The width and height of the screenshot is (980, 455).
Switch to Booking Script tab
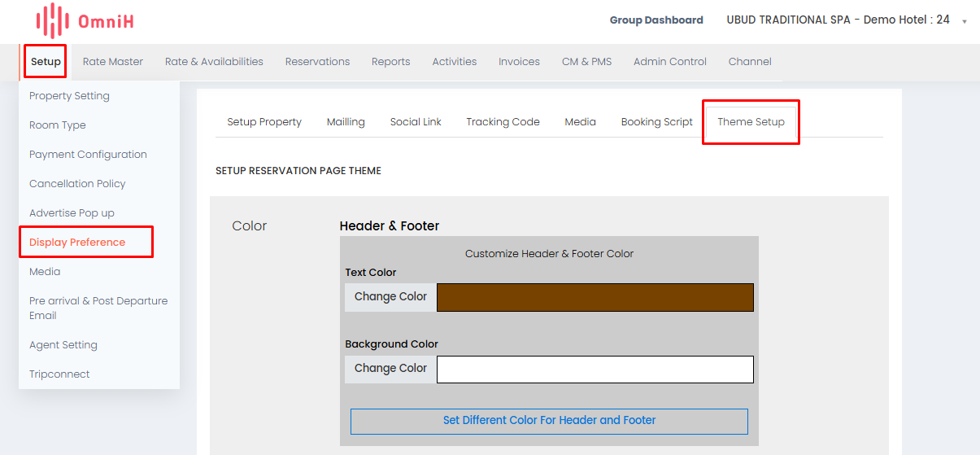[x=657, y=122]
